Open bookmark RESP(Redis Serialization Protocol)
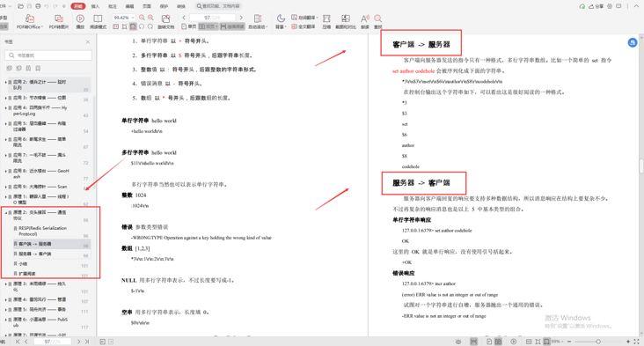 point(43,231)
